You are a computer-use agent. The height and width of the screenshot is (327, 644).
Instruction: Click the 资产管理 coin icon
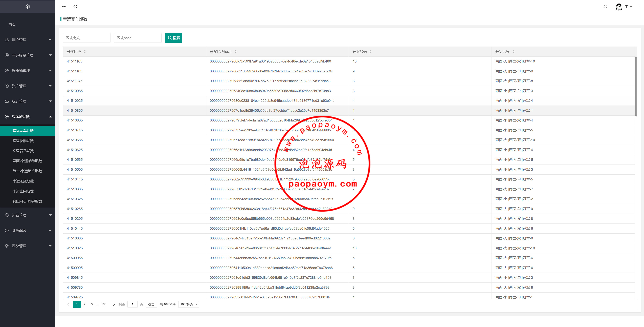[7, 86]
